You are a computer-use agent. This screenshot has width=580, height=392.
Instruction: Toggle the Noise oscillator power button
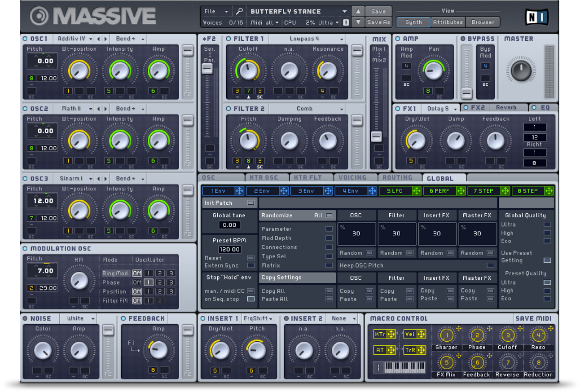point(25,318)
